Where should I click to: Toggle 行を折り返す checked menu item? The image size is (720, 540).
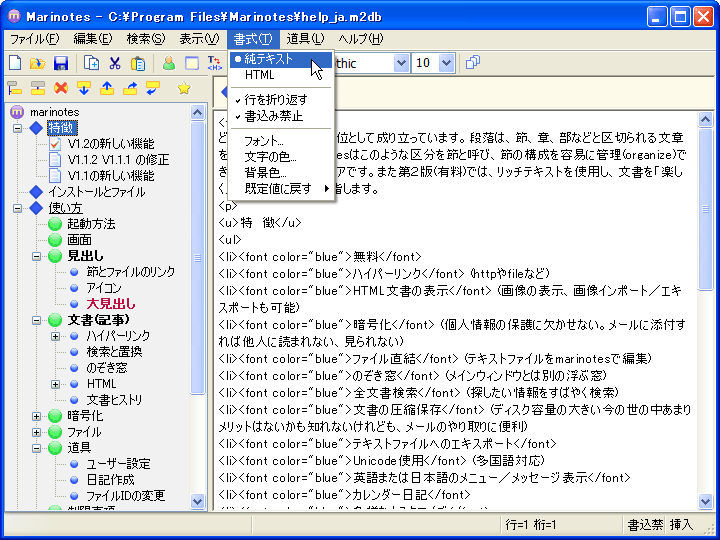click(x=281, y=100)
